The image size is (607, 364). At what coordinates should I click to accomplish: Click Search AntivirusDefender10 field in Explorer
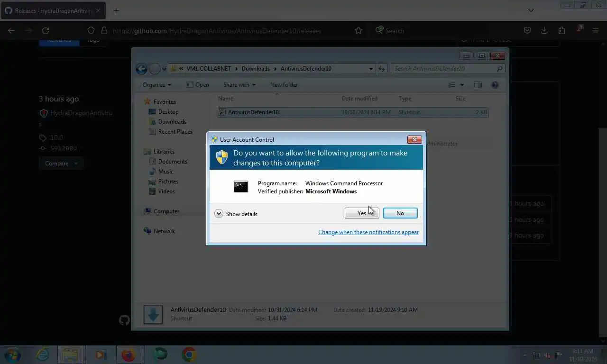(x=448, y=69)
